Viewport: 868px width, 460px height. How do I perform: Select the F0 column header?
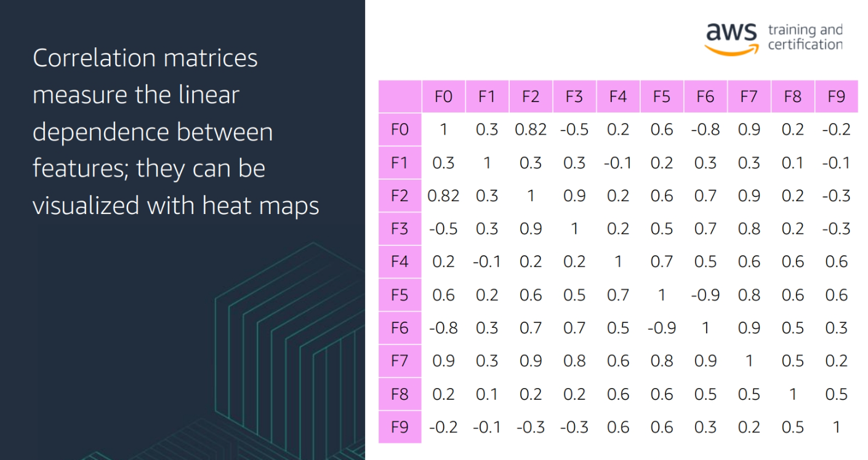tap(443, 97)
